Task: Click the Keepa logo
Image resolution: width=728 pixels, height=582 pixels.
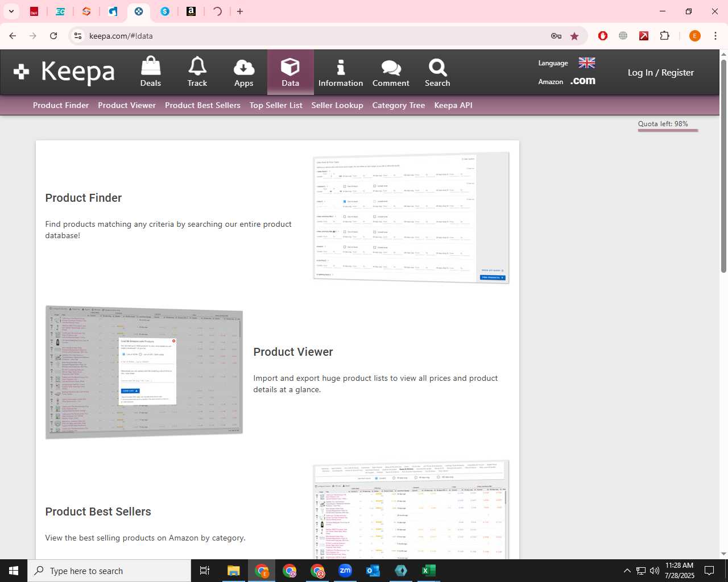Action: [64, 72]
